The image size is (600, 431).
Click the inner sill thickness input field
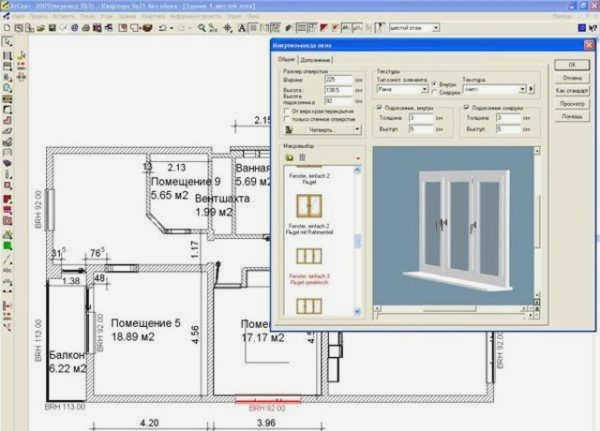(421, 118)
